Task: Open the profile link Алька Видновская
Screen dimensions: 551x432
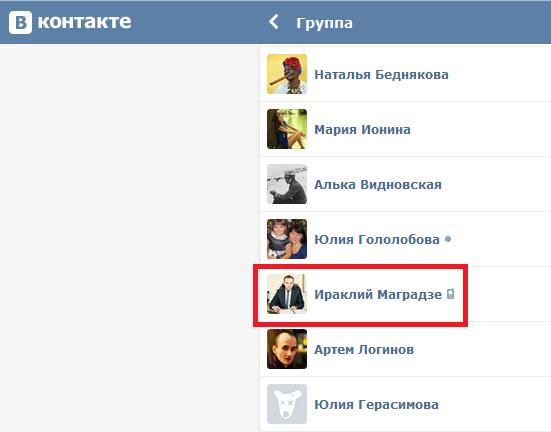Action: (378, 185)
